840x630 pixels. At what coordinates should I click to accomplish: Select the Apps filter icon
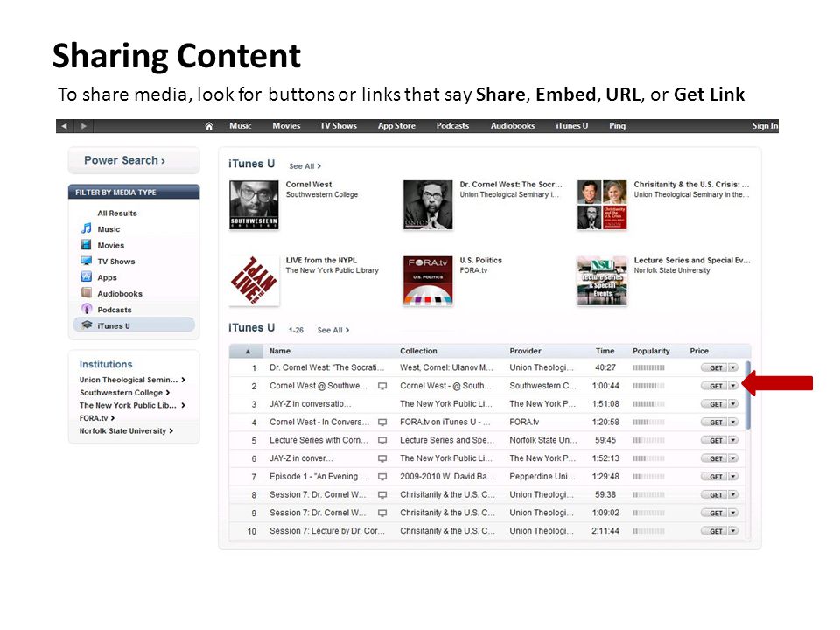(x=87, y=277)
